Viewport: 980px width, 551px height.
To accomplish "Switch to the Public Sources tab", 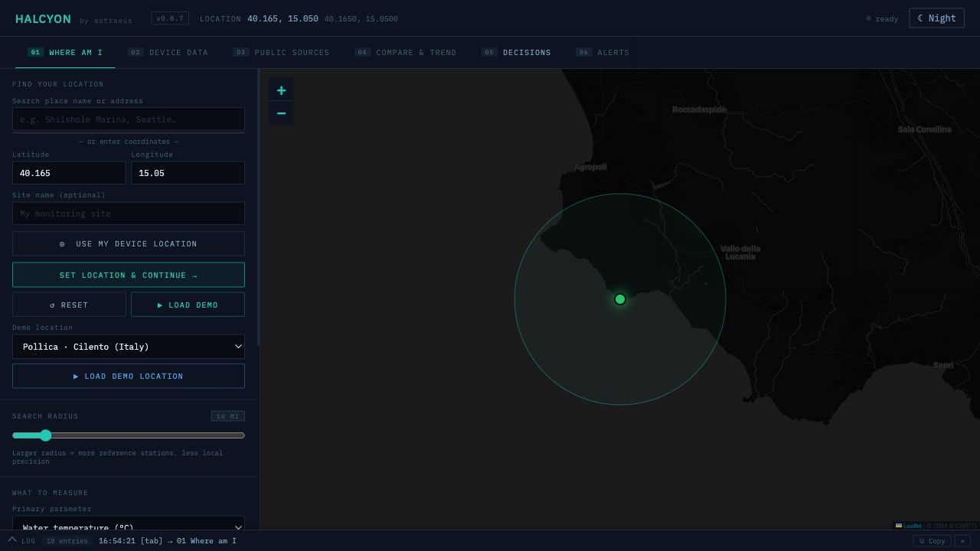I will (x=281, y=53).
